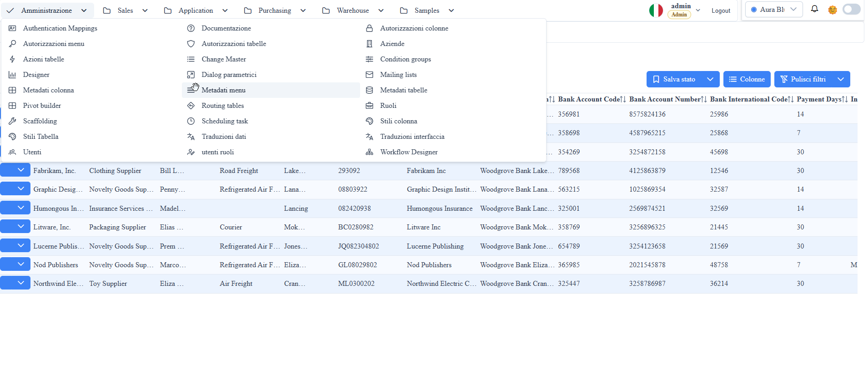The height and width of the screenshot is (386, 868).
Task: Click the translate icon for Traduzioni dati
Action: [x=191, y=137]
